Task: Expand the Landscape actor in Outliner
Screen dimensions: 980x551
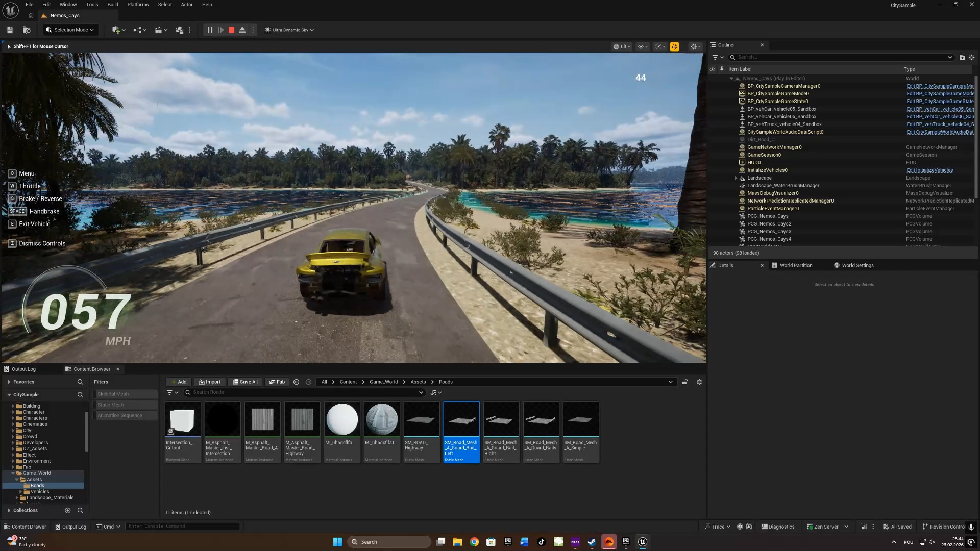Action: (736, 178)
